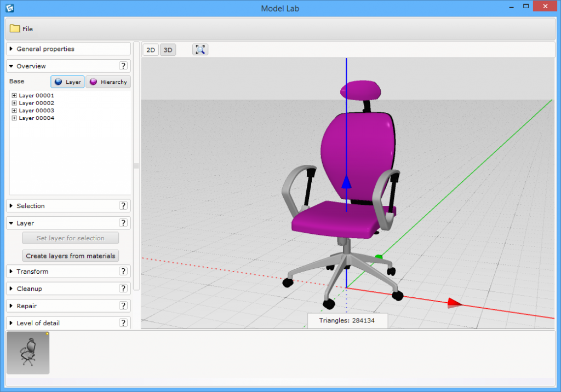Click the red X-axis arrow handle
561x392 pixels.
click(x=455, y=303)
